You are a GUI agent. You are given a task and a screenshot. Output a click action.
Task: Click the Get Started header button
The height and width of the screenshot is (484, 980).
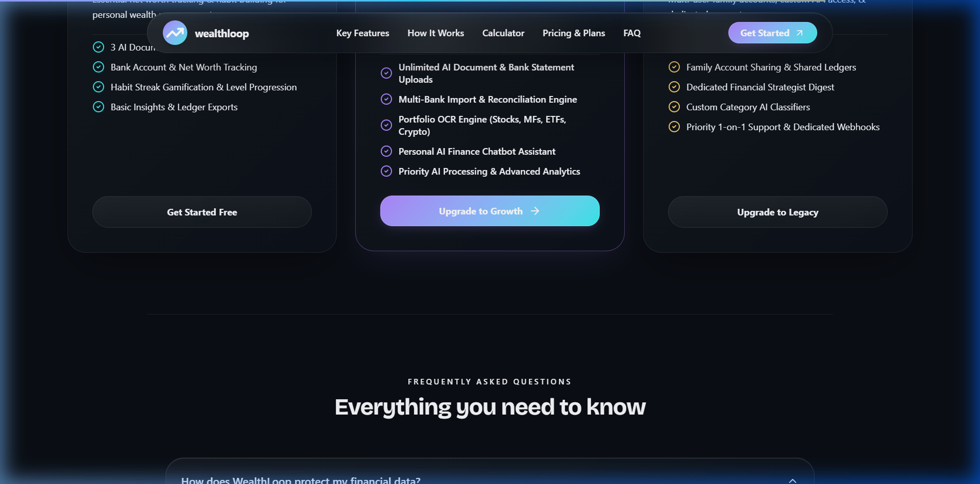pos(772,33)
